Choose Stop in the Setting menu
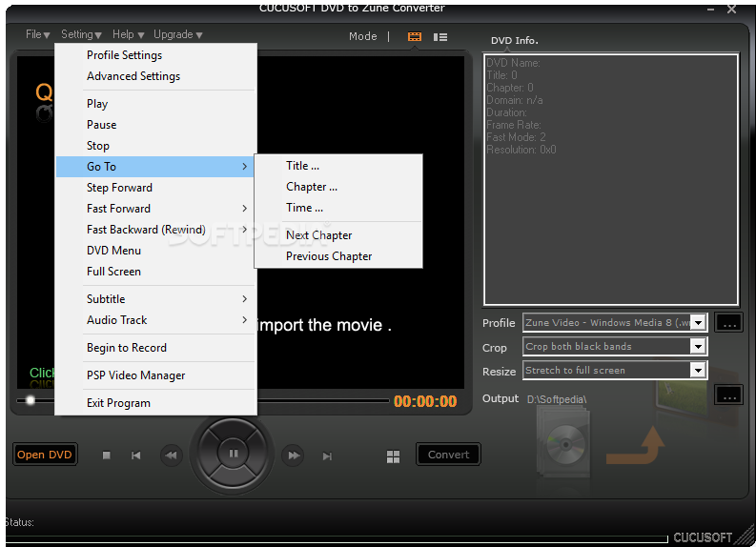Viewport: 756px width, 547px height. 155,146
